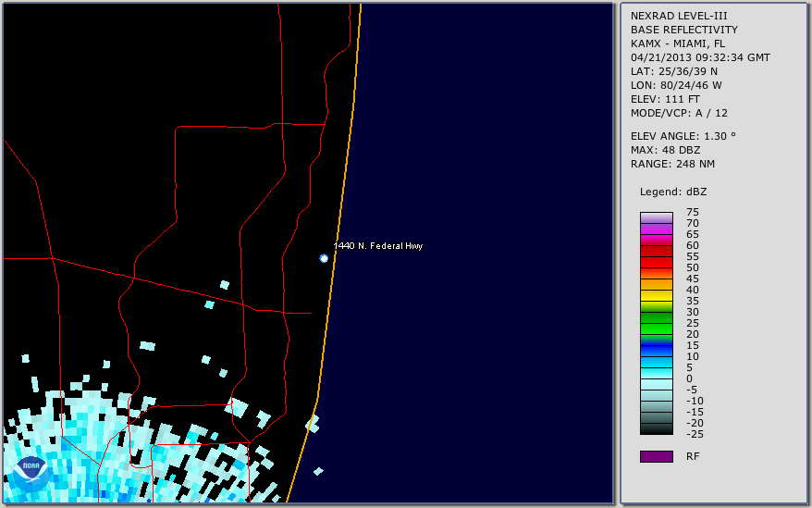Click the purple RF legend swatch
The width and height of the screenshot is (812, 508).
point(657,456)
